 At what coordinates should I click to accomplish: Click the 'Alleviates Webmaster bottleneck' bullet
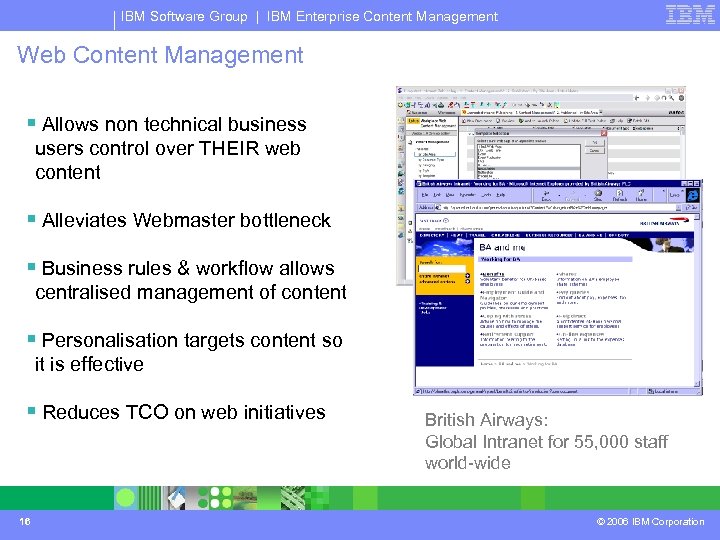tap(186, 220)
